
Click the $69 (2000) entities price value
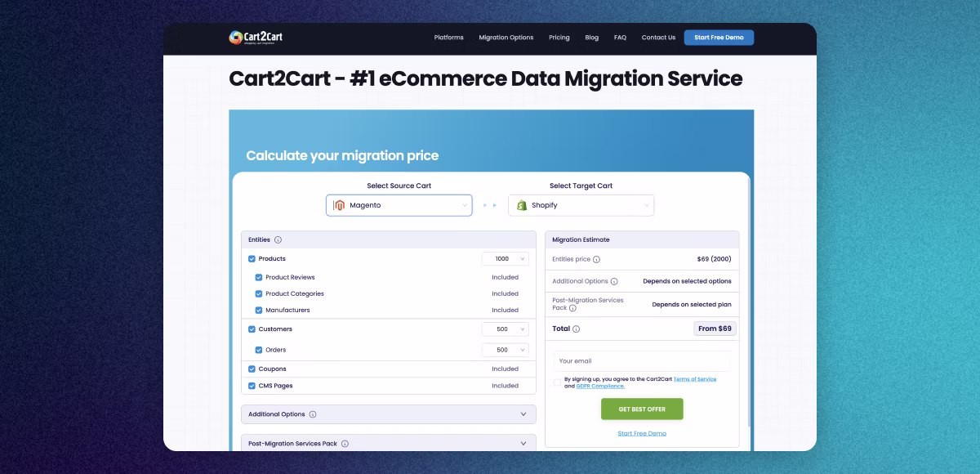tap(715, 259)
